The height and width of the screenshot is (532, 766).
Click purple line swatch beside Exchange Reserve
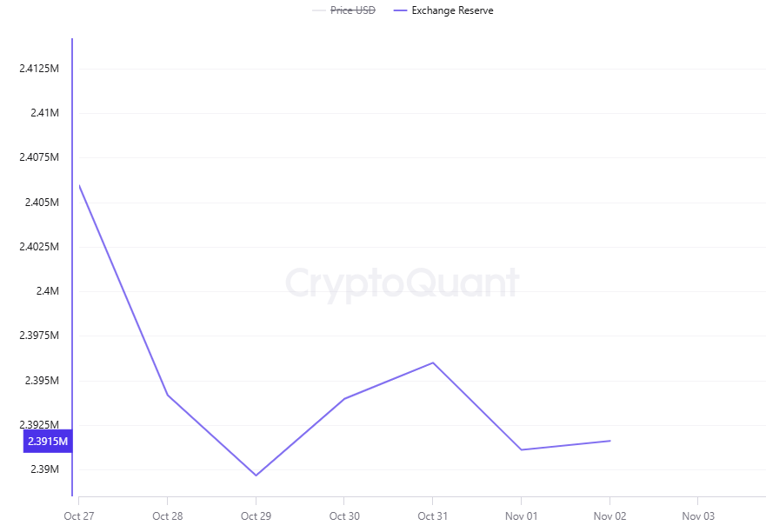(400, 10)
